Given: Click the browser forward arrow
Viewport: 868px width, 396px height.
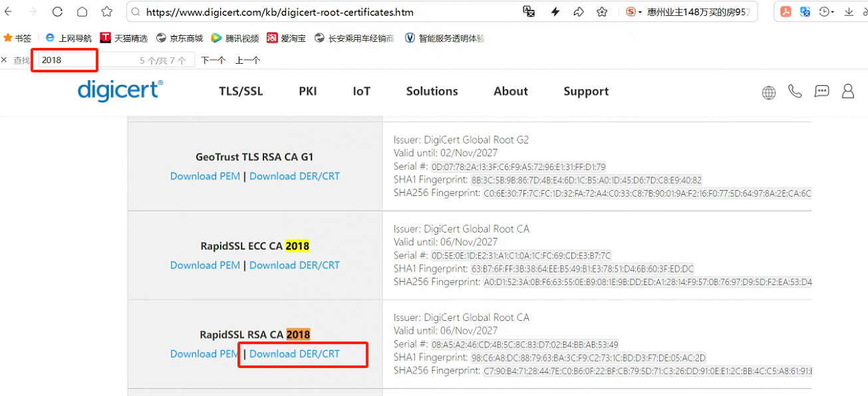Looking at the screenshot, I should click(33, 12).
